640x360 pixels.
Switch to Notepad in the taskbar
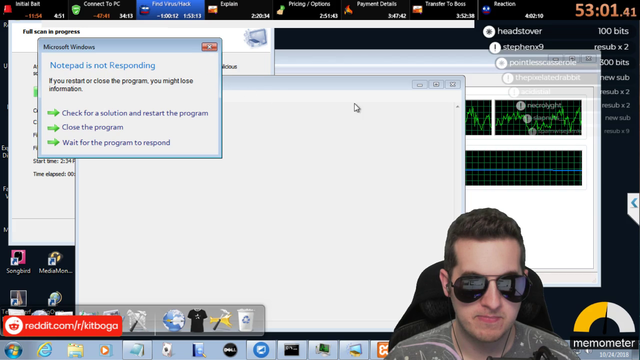tap(137, 350)
